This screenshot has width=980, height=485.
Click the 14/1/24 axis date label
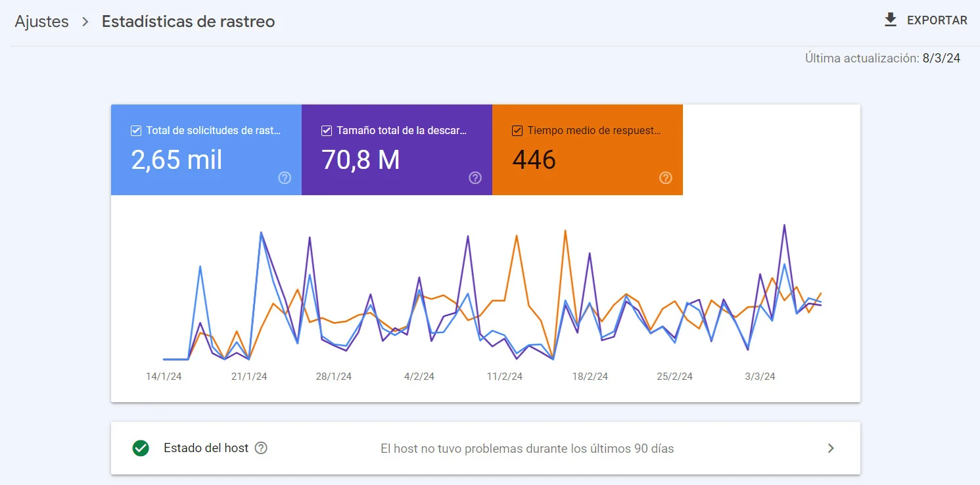click(x=164, y=377)
